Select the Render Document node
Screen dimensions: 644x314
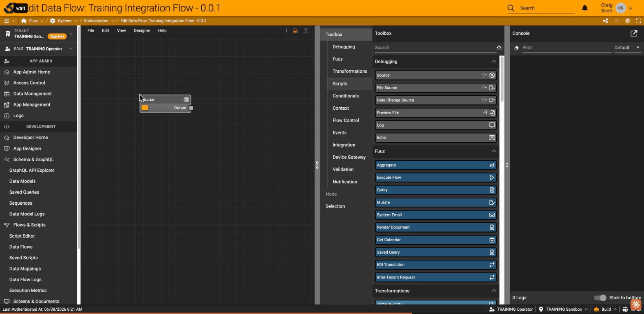435,227
